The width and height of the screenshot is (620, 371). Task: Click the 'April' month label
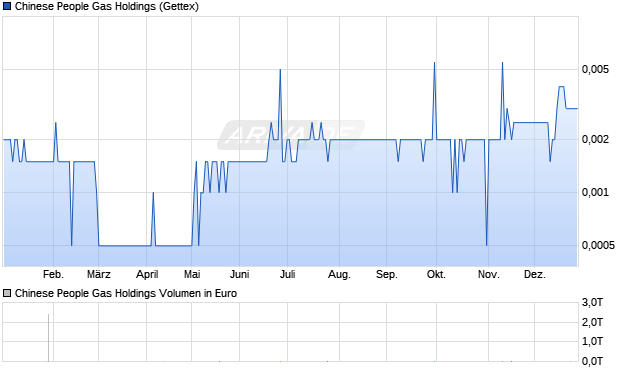point(147,274)
